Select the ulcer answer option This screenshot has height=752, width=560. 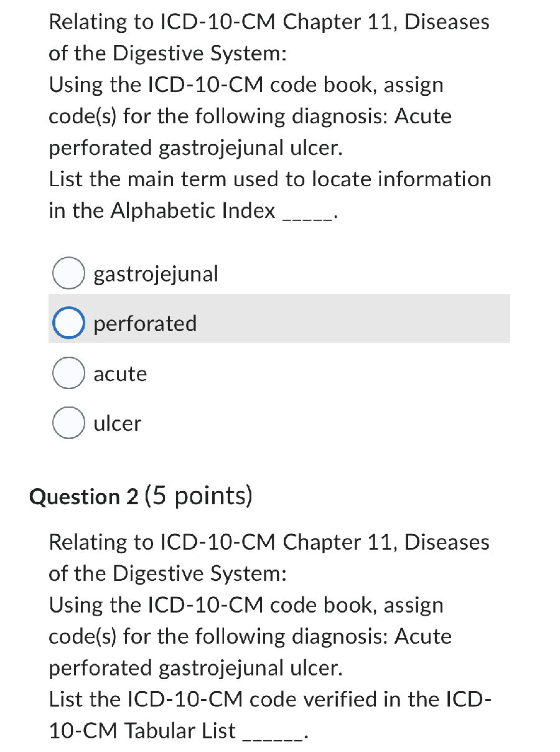[68, 422]
